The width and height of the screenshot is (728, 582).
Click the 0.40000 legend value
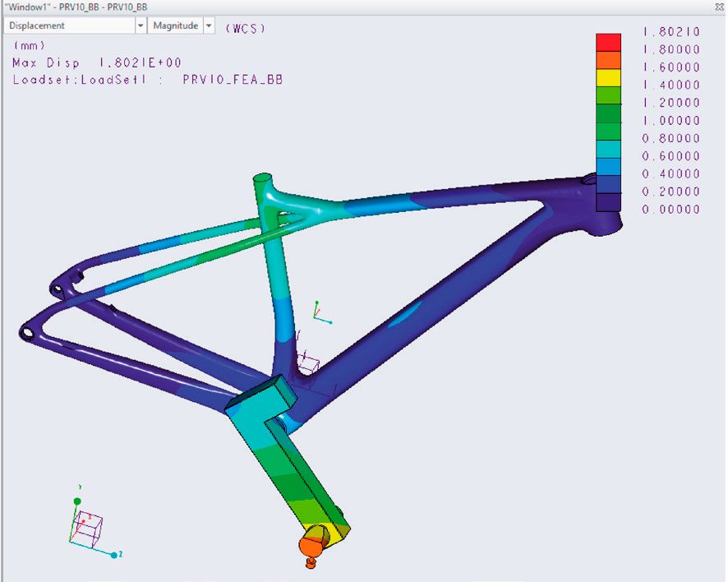[671, 173]
